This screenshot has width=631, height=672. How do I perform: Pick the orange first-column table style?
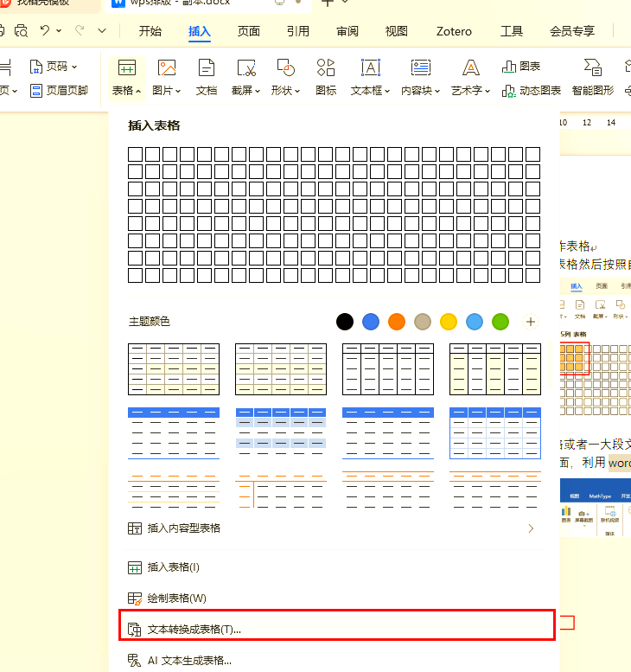281,490
